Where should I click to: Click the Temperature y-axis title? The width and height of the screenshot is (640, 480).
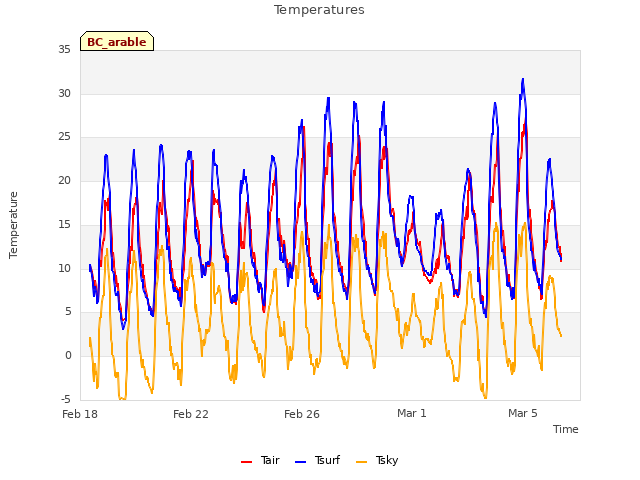[x=13, y=225]
